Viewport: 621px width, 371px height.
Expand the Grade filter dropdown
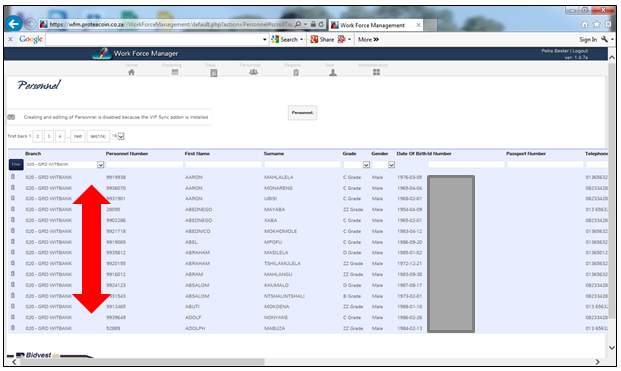pyautogui.click(x=366, y=165)
